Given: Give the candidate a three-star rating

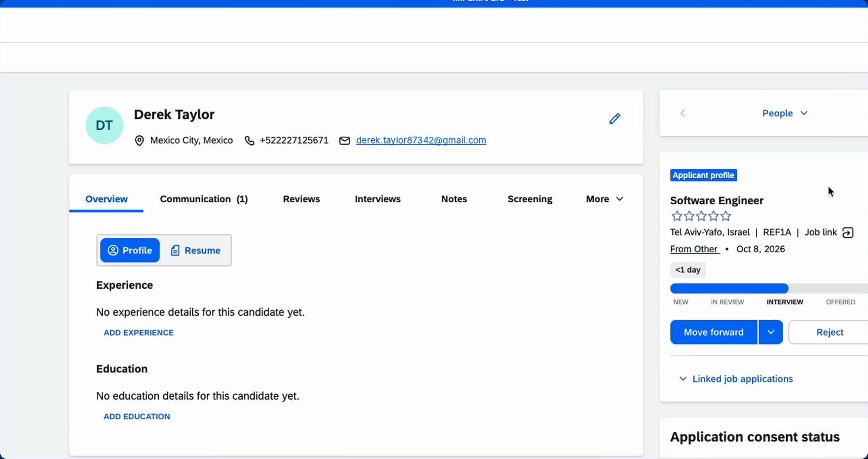Looking at the screenshot, I should 701,216.
